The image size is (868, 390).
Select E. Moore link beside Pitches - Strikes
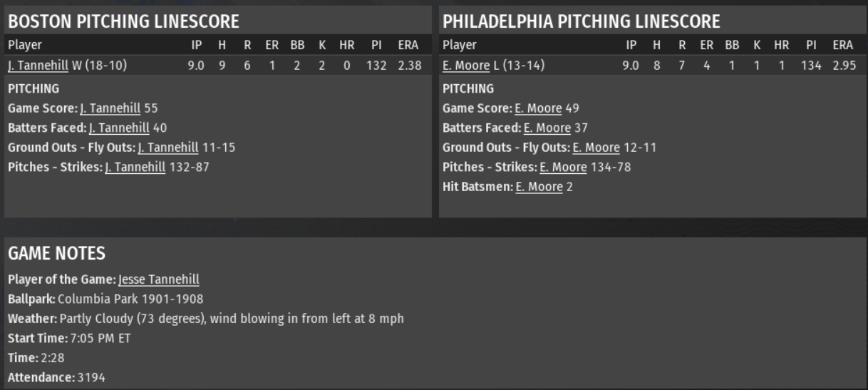pyautogui.click(x=563, y=167)
